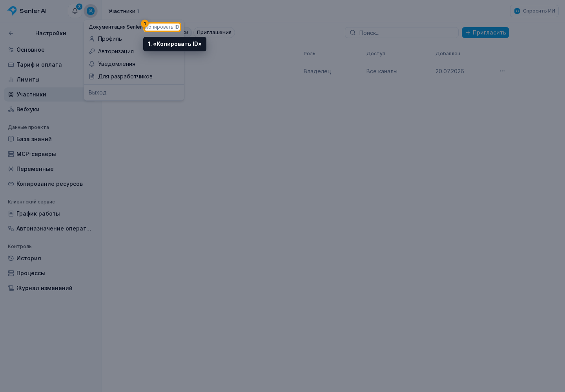Image resolution: width=565 pixels, height=392 pixels.
Task: Open Основное settings section
Action: [51, 50]
